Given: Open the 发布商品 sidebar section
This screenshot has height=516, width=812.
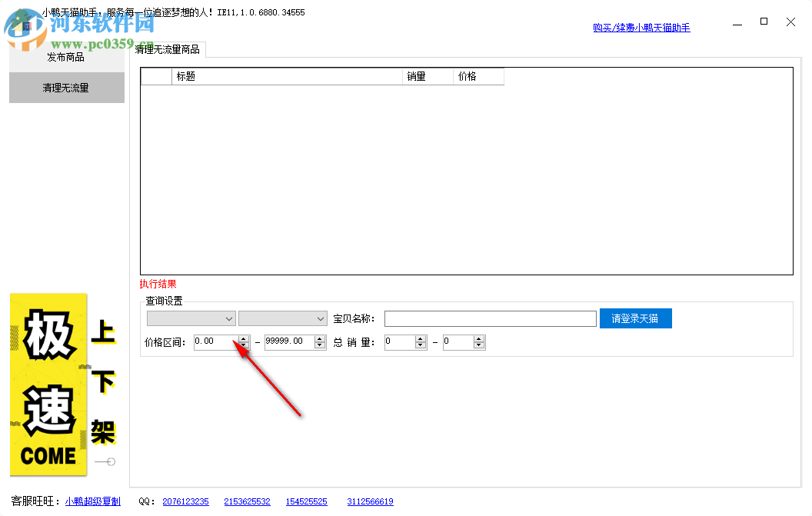Looking at the screenshot, I should coord(66,57).
